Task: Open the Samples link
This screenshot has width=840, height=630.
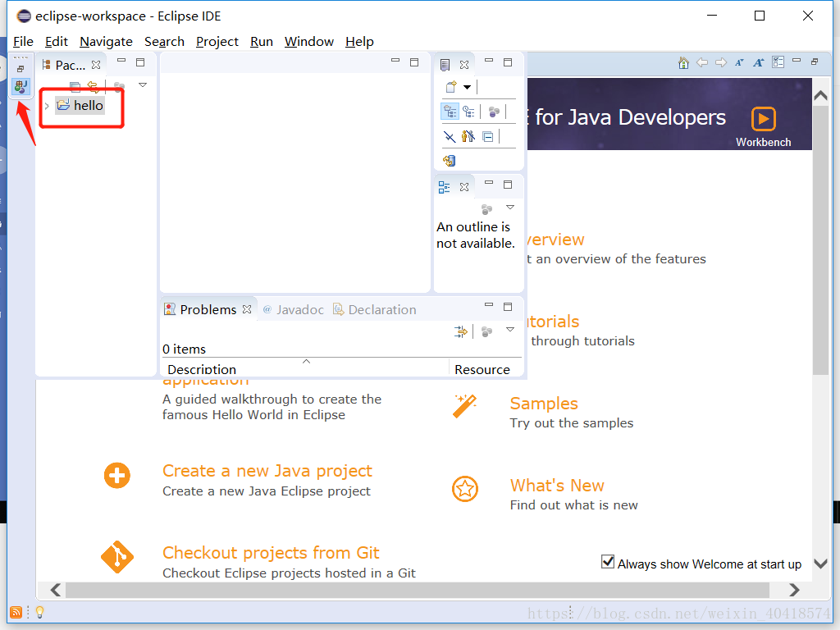Action: coord(544,404)
